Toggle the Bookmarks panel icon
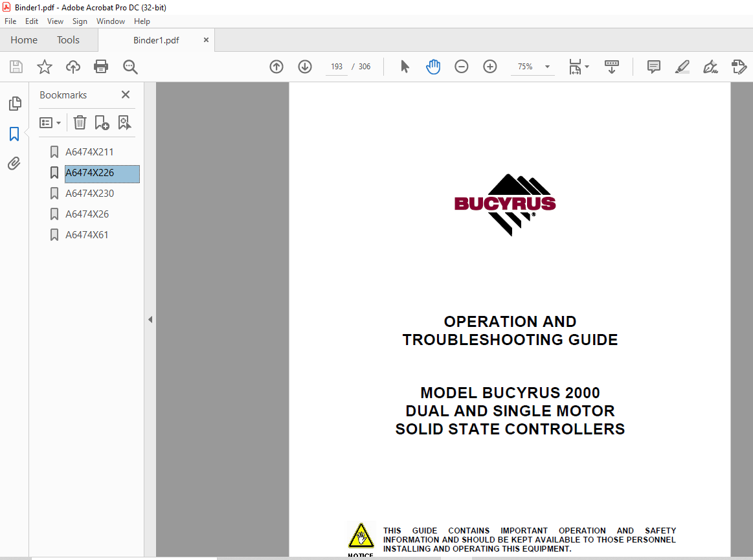Viewport: 753px width, 560px height. 14,134
